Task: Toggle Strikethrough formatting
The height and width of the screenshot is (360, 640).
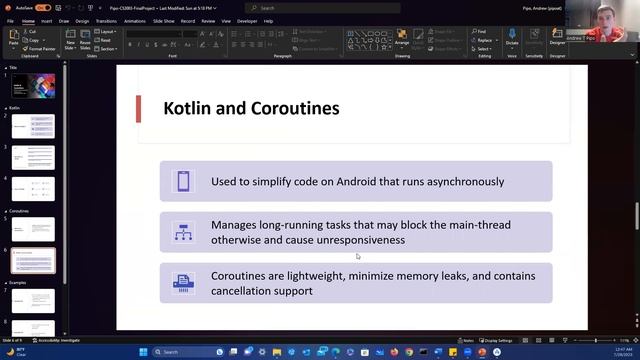Action: click(x=164, y=44)
